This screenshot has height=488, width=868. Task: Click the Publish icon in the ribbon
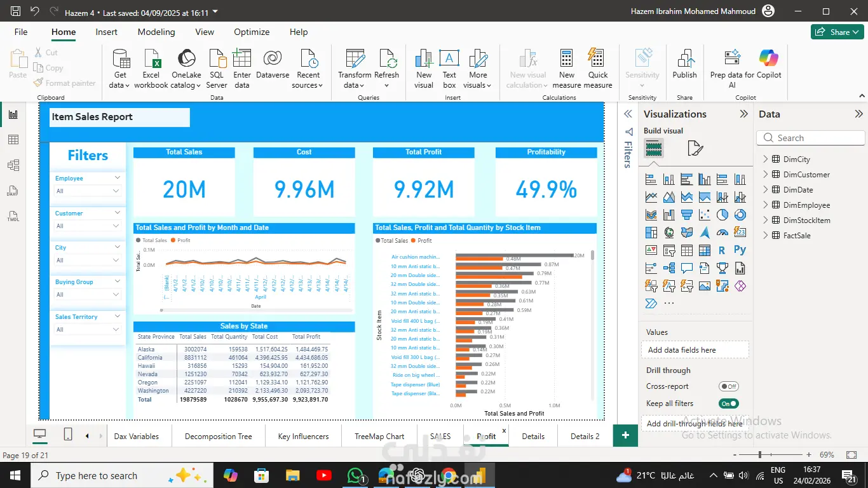(x=684, y=60)
